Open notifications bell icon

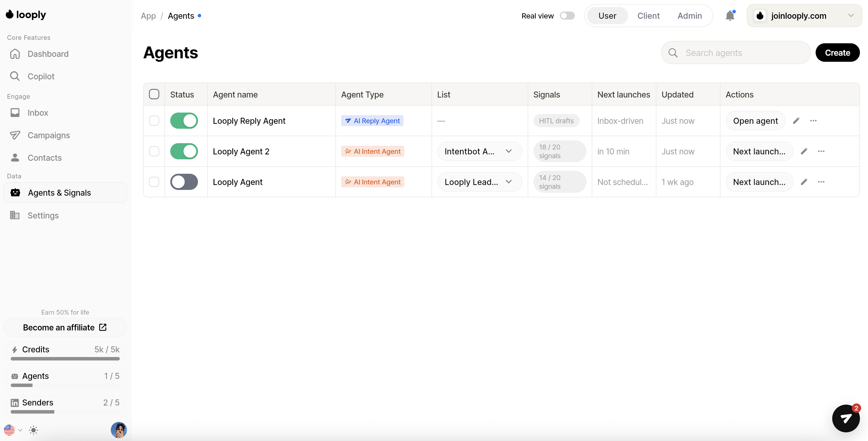pyautogui.click(x=730, y=16)
